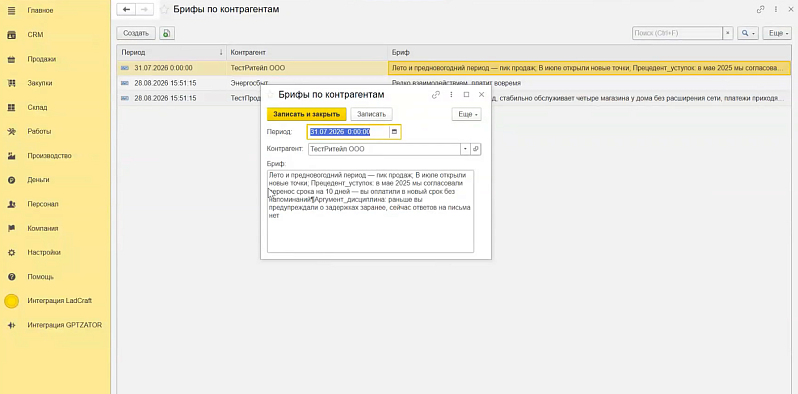
Task: Open the Персонал people icon
Action: [x=11, y=204]
